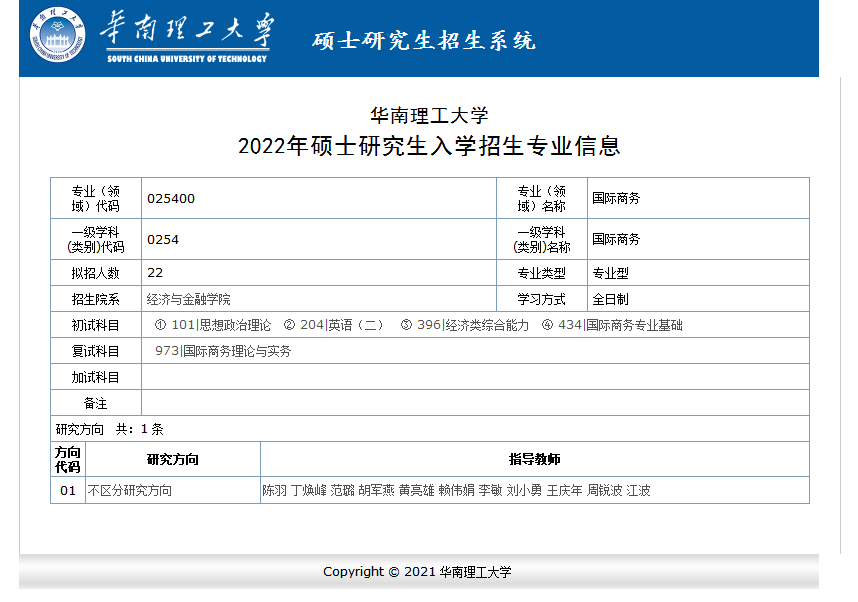The height and width of the screenshot is (602, 858).
Task: Click the planned enrollment number 22
Action: 155,273
